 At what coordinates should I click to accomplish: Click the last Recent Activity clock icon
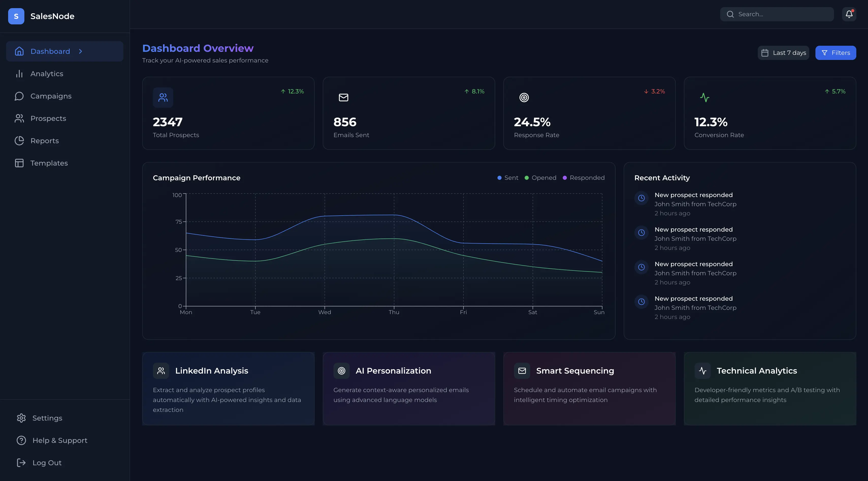(x=641, y=302)
